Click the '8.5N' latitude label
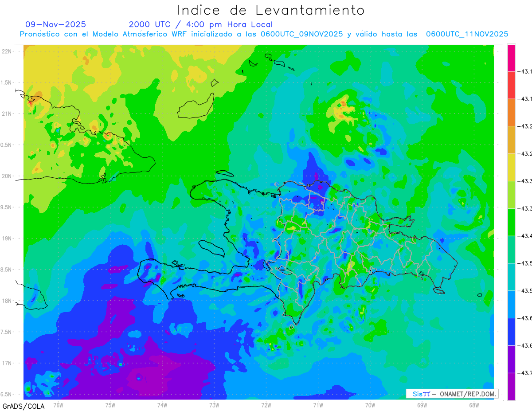 (x=7, y=270)
